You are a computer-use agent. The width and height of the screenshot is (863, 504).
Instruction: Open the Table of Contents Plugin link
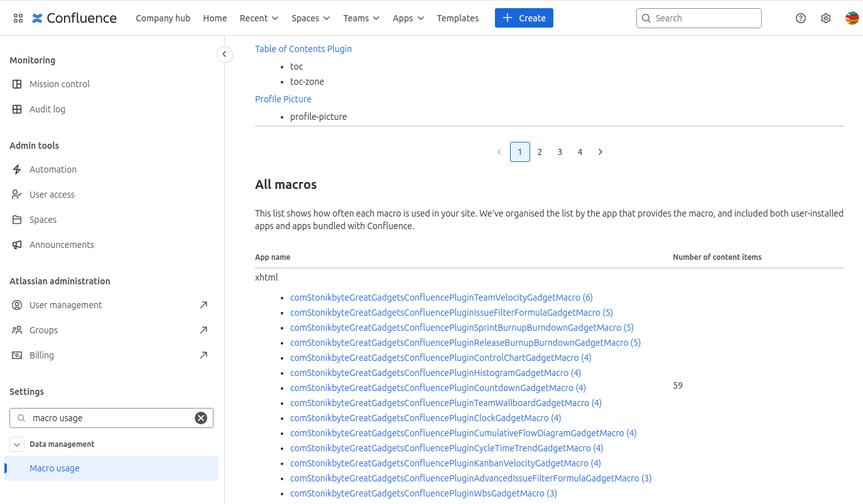point(303,49)
